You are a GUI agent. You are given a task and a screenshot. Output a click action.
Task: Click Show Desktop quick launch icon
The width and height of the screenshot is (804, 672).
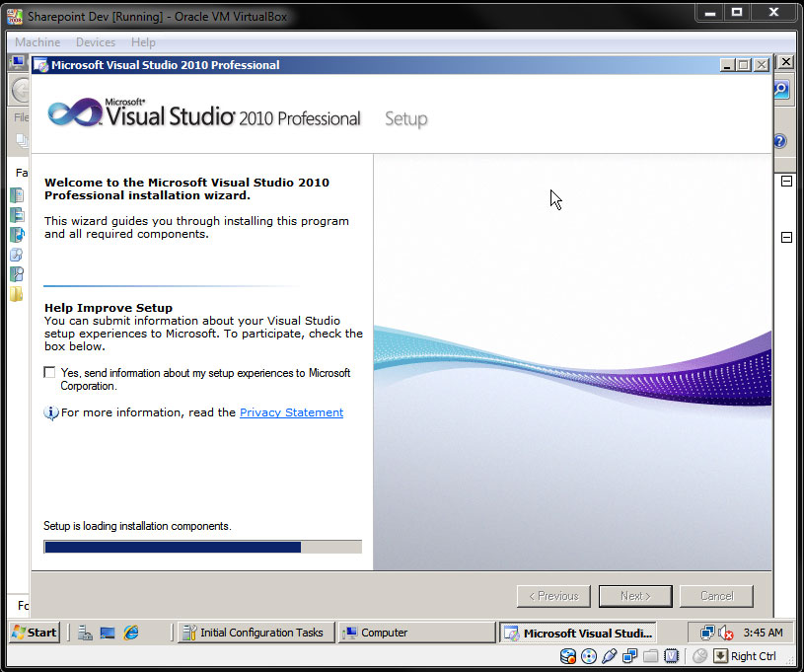pyautogui.click(x=108, y=633)
